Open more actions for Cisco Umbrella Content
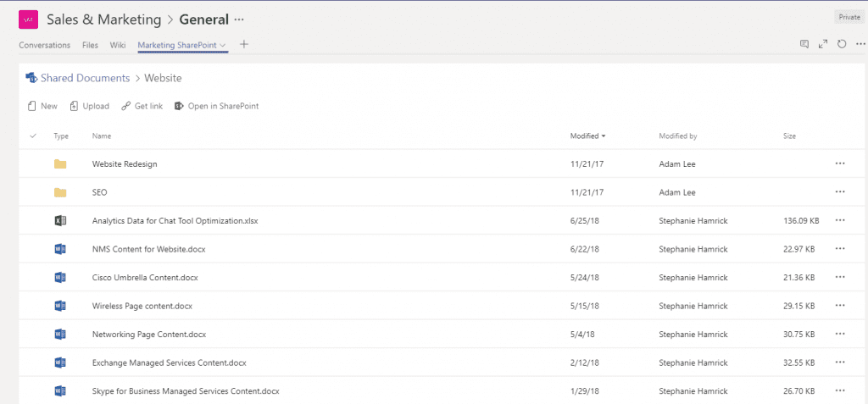 pos(840,277)
